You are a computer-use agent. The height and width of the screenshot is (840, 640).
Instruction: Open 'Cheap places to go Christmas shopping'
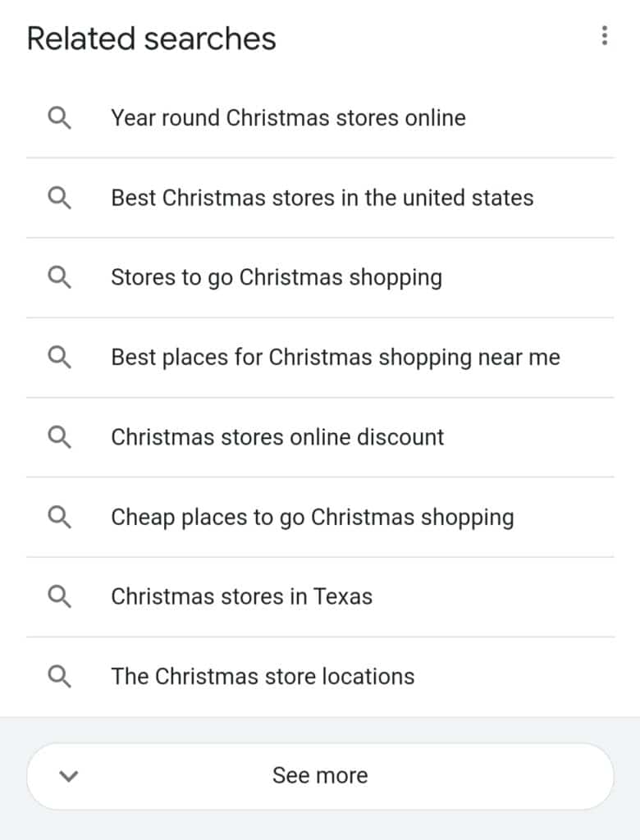click(x=312, y=517)
